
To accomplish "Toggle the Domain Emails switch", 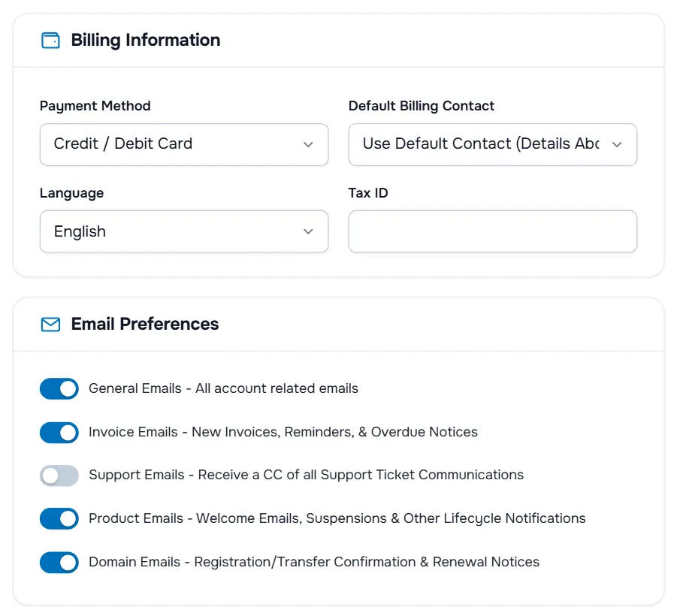I will click(59, 563).
